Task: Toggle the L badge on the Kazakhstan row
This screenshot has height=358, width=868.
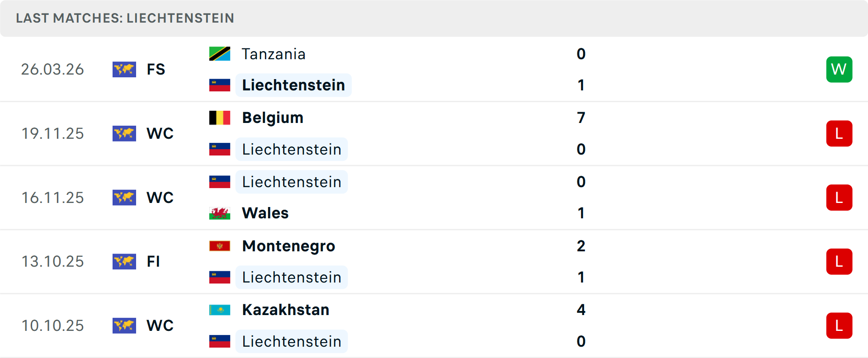Action: (x=839, y=325)
